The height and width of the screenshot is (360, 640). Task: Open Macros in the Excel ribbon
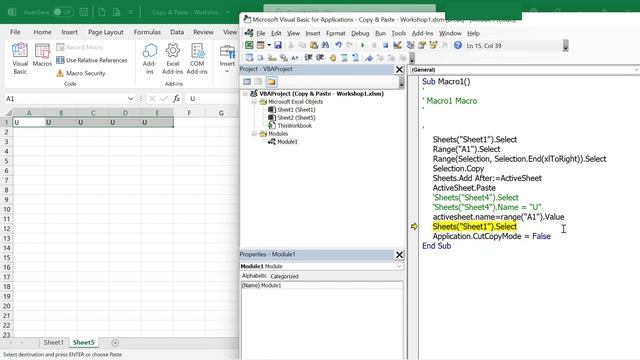point(42,55)
